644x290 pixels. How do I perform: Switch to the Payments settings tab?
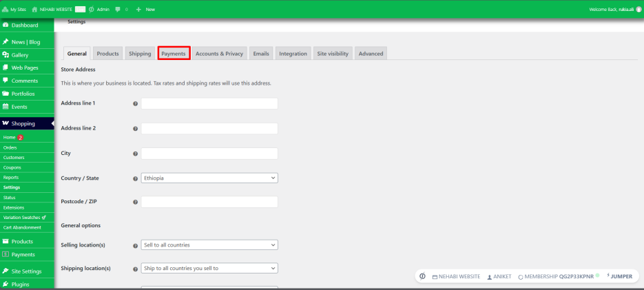pyautogui.click(x=174, y=54)
